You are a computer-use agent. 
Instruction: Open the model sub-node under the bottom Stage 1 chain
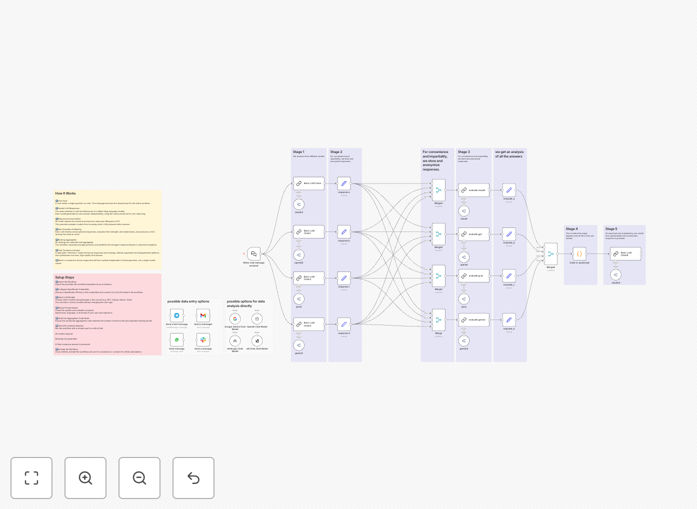click(x=299, y=345)
